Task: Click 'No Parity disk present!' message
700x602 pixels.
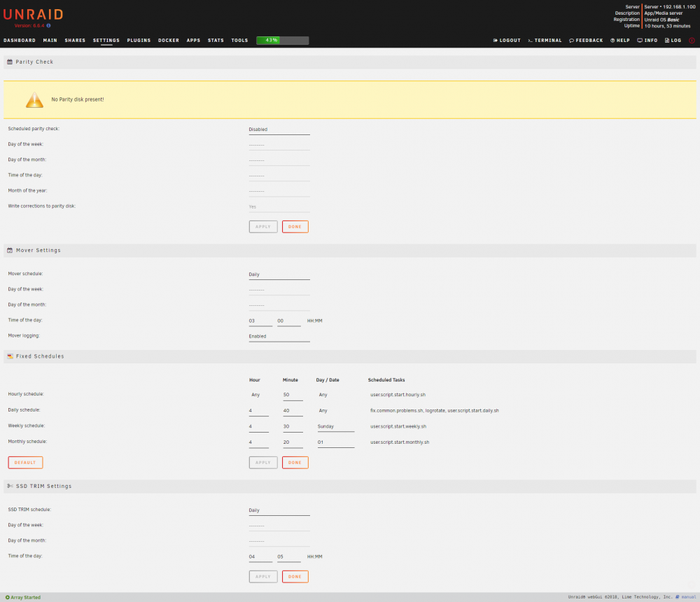Action: coord(78,99)
